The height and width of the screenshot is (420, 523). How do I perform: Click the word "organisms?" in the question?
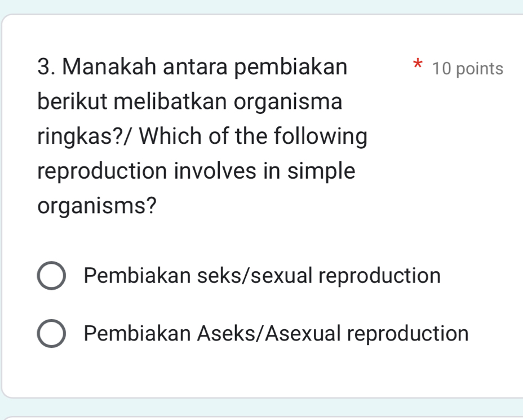(x=97, y=205)
